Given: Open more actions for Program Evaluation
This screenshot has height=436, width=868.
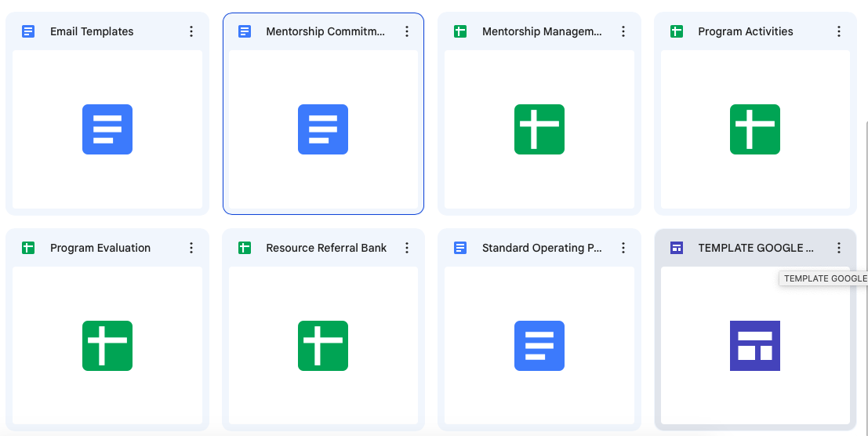Looking at the screenshot, I should click(x=191, y=248).
